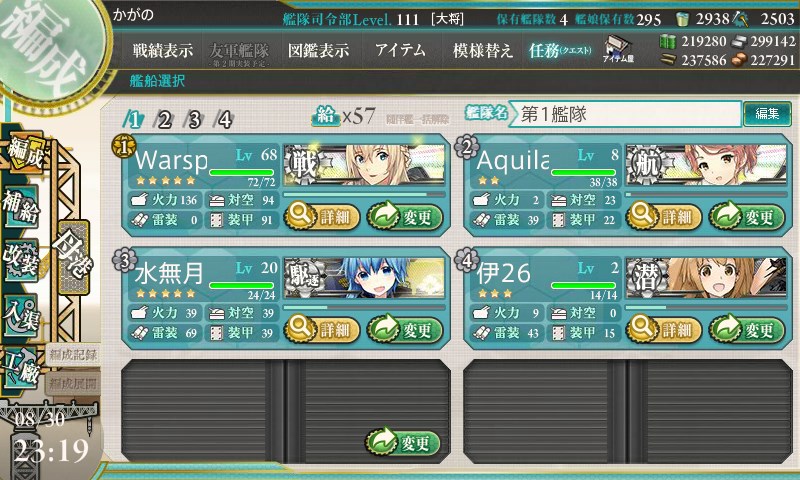The height and width of the screenshot is (480, 800).
Task: Open the 補給 resupply sidebar icon
Action: click(21, 207)
